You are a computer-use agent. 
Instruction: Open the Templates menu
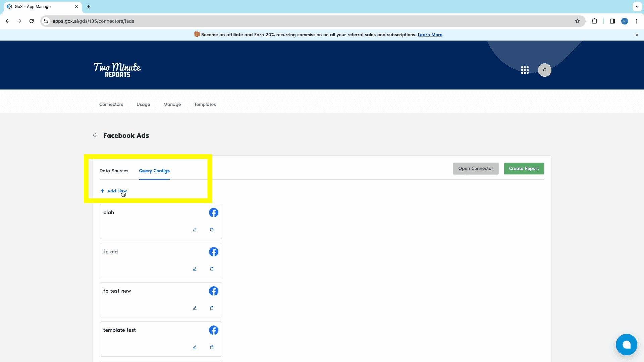pyautogui.click(x=205, y=105)
